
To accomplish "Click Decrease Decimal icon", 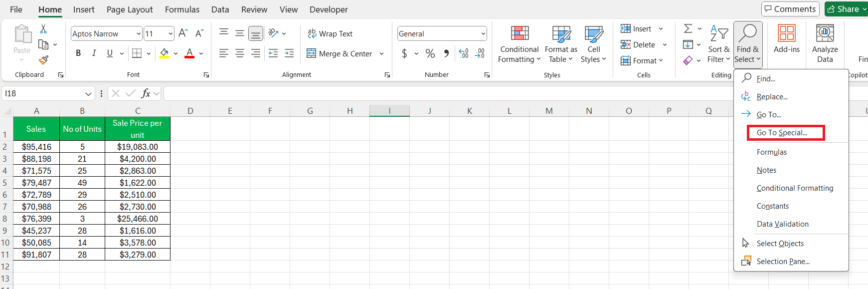I will click(x=480, y=53).
